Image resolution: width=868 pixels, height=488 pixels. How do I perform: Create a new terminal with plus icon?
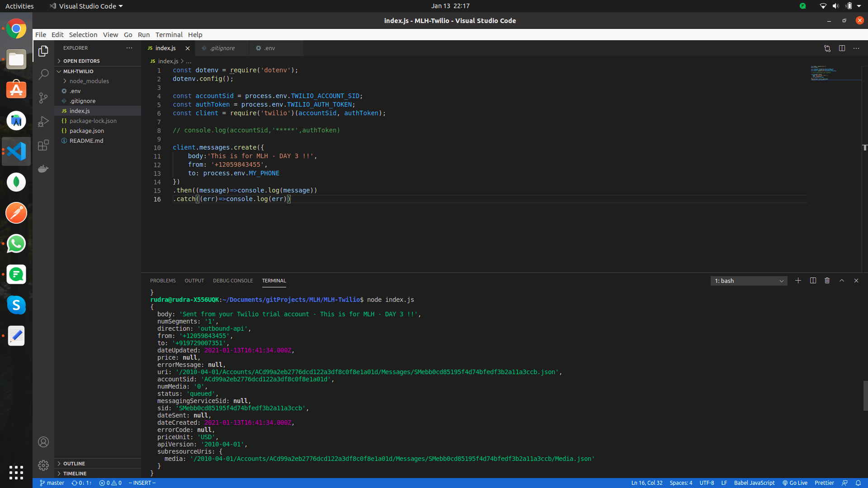coord(798,281)
